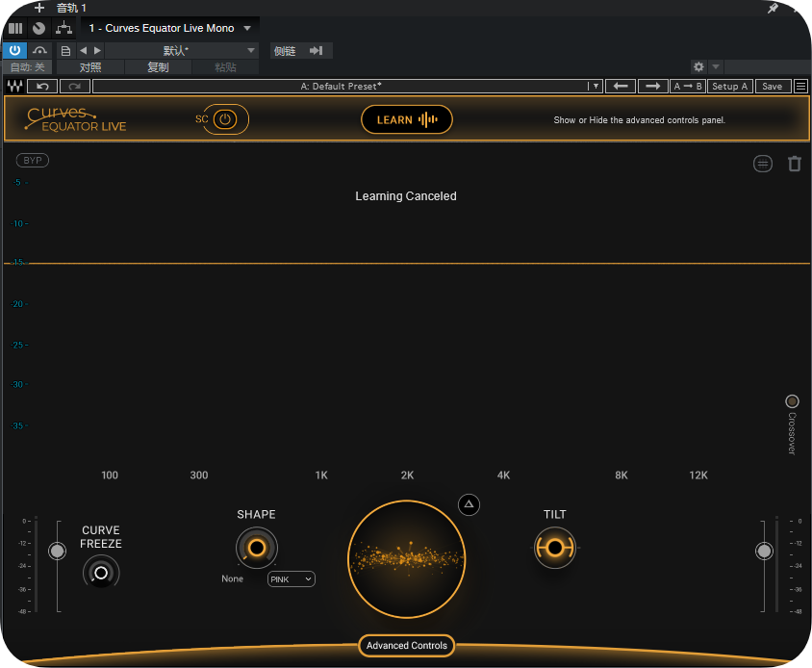Click the Waves logo icon
The image size is (812, 668).
[14, 87]
